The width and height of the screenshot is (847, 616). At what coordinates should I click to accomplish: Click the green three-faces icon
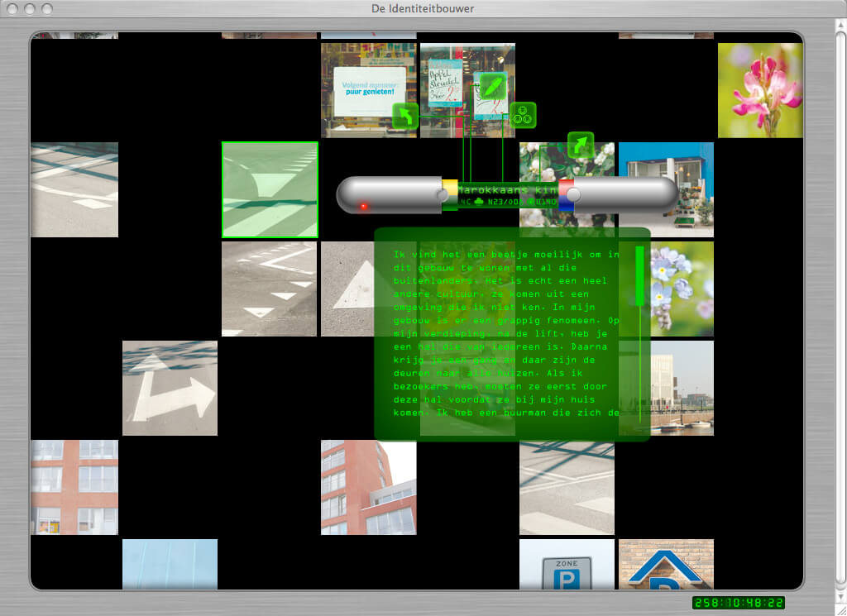coord(523,116)
